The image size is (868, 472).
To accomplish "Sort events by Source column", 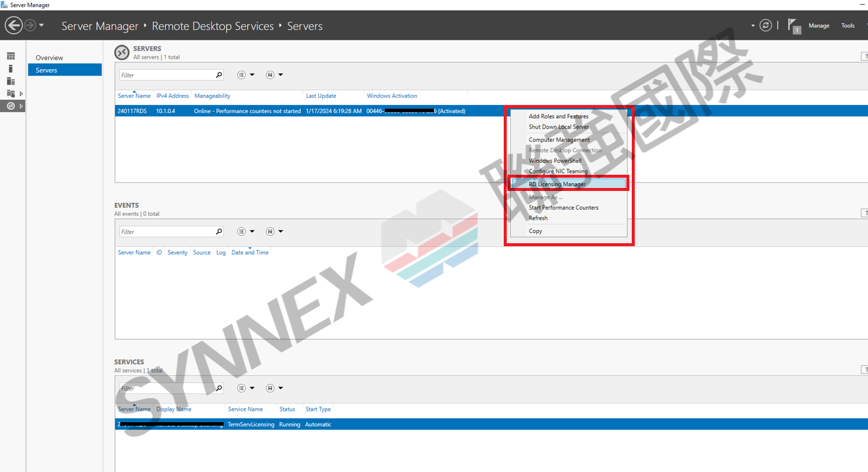I will (202, 253).
